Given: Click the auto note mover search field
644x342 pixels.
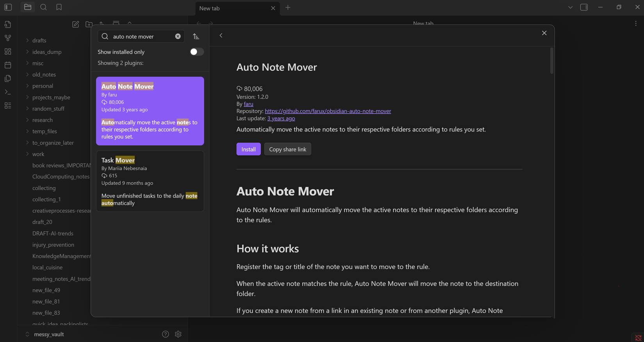Looking at the screenshot, I should point(142,36).
